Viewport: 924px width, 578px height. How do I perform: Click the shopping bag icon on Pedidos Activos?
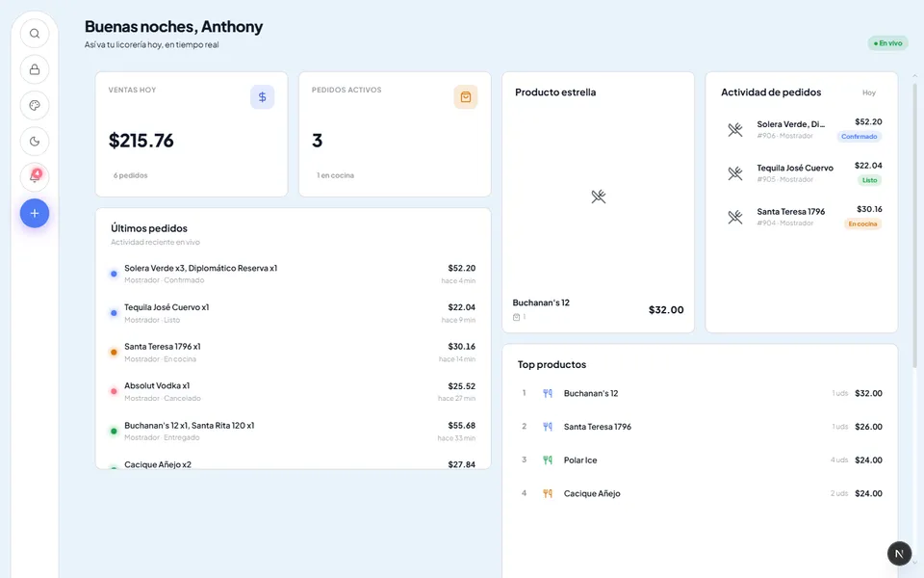(466, 96)
